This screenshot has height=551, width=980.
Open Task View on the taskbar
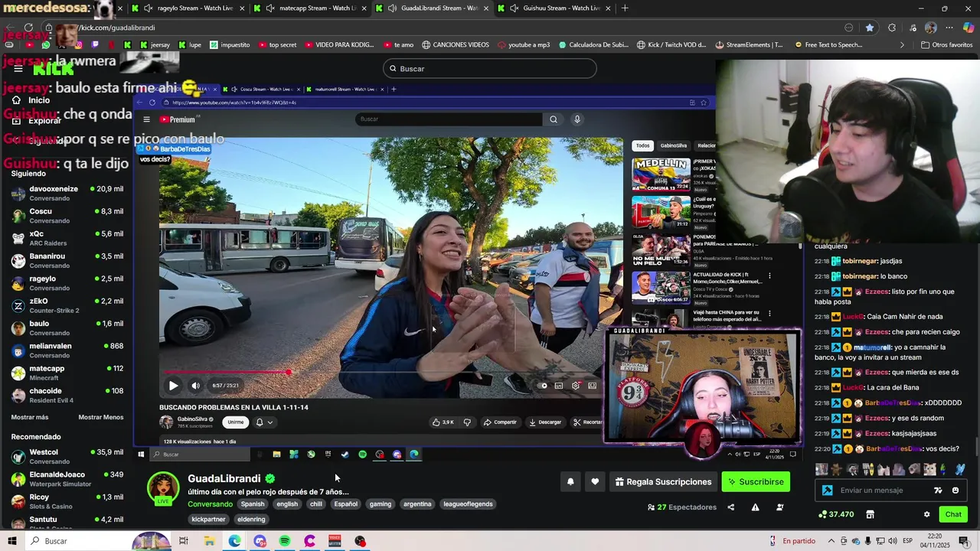184,541
